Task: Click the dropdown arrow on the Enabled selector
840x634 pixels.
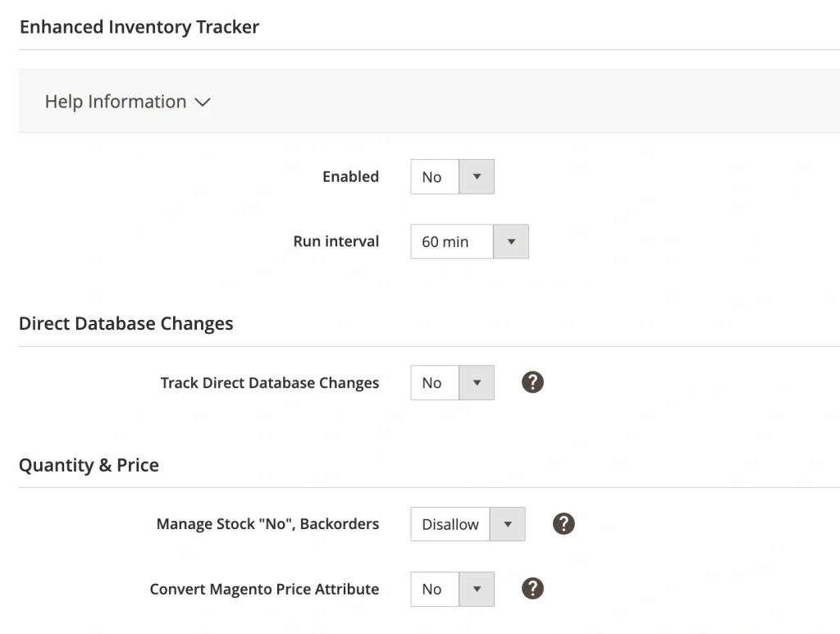Action: (x=477, y=176)
